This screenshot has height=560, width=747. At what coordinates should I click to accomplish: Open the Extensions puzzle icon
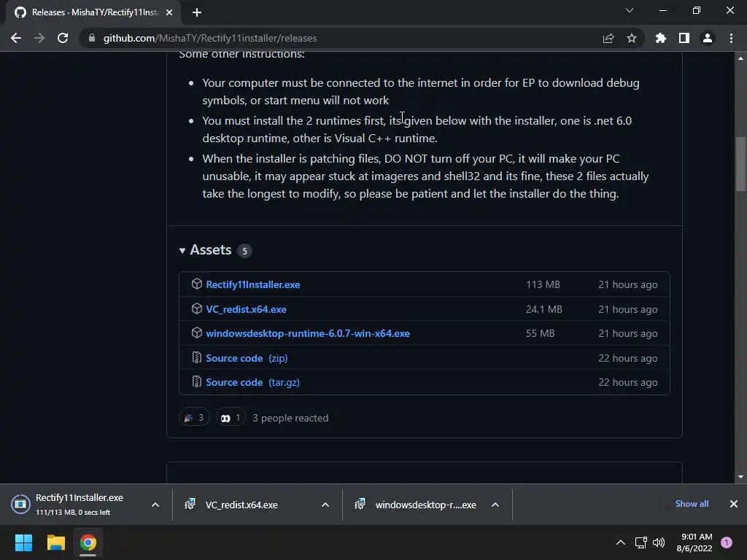pyautogui.click(x=661, y=38)
